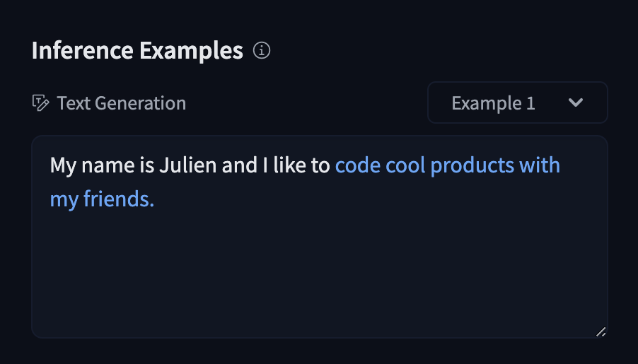Screen dimensions: 638x364
Task: Click the word "cool" in generated text
Action: pos(405,165)
